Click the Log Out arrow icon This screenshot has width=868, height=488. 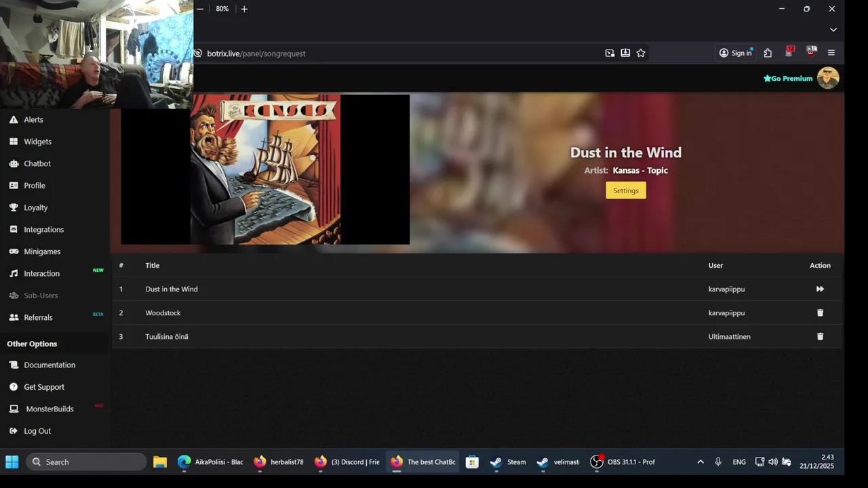pos(14,431)
